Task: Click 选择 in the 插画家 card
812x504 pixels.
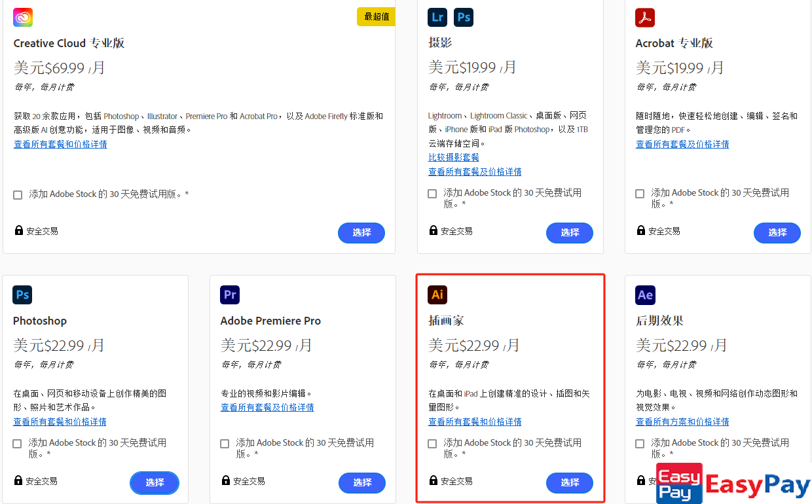Action: (x=570, y=482)
